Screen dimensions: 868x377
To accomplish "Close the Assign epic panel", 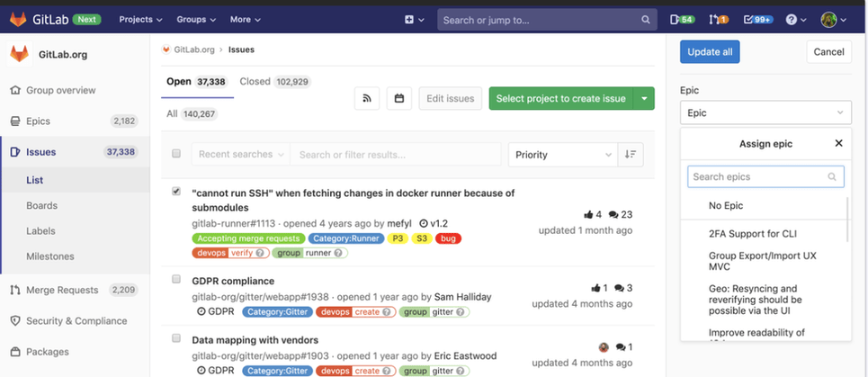I will pos(838,143).
